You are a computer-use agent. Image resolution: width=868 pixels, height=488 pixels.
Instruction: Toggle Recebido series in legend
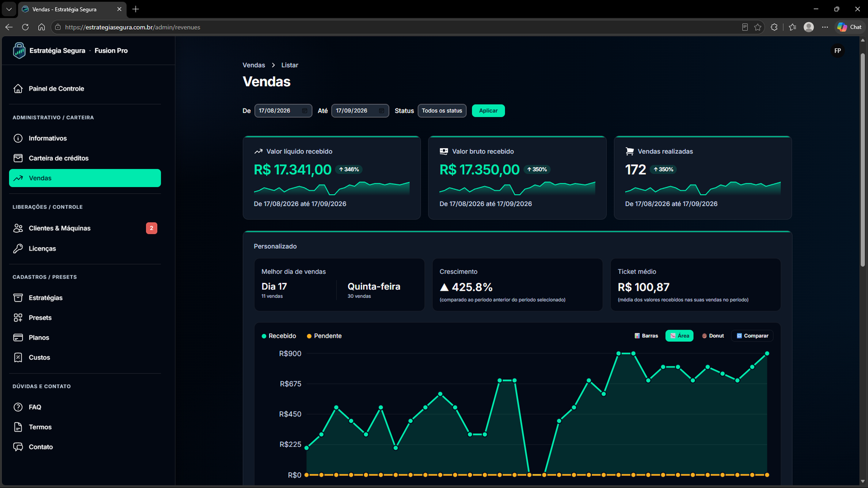pyautogui.click(x=279, y=336)
